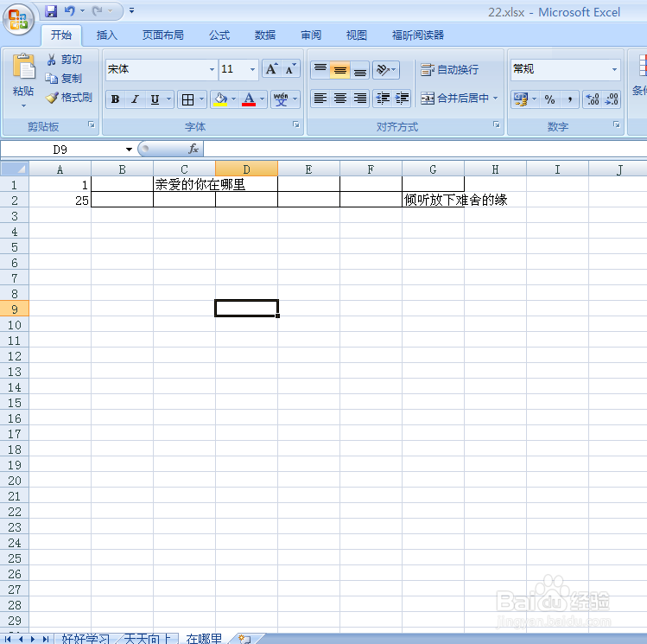Switch to the 插入 ribbon tab

[107, 35]
